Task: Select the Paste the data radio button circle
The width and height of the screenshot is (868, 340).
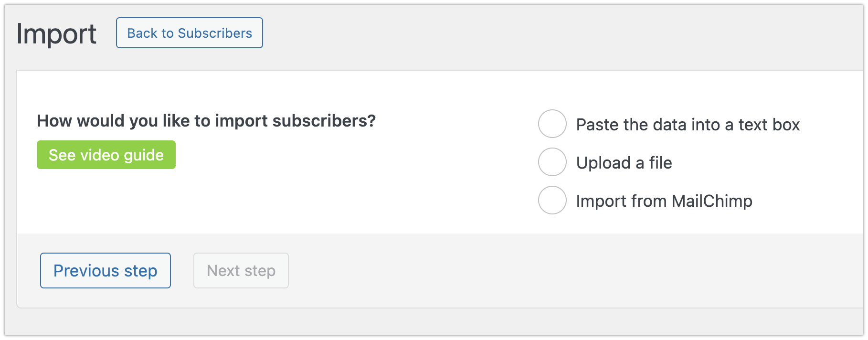Action: click(x=552, y=124)
